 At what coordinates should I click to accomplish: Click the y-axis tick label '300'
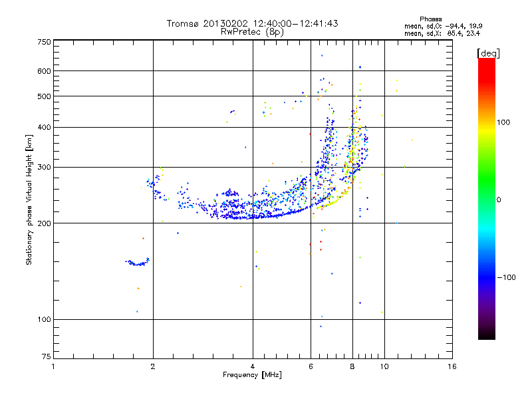coord(44,168)
